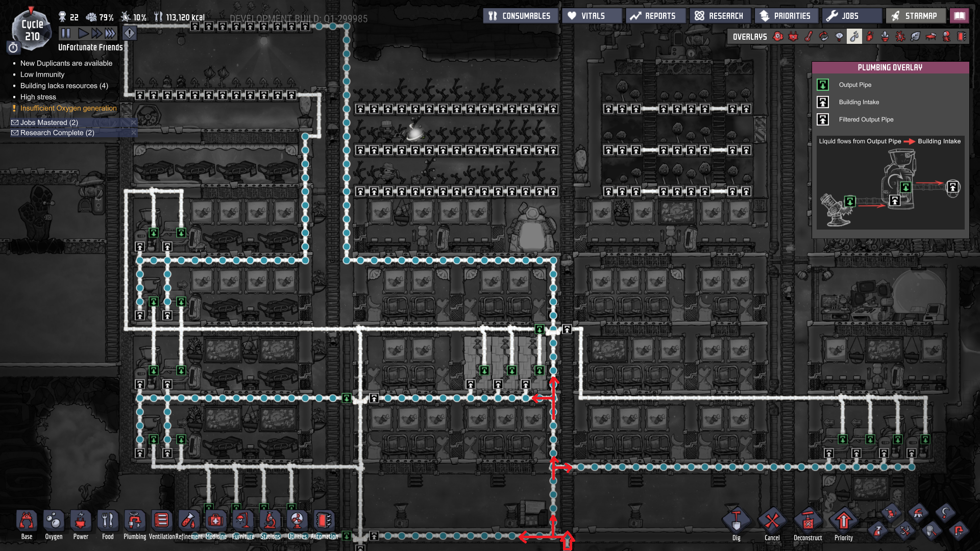
Task: Pause the game simulation
Action: pos(66,34)
